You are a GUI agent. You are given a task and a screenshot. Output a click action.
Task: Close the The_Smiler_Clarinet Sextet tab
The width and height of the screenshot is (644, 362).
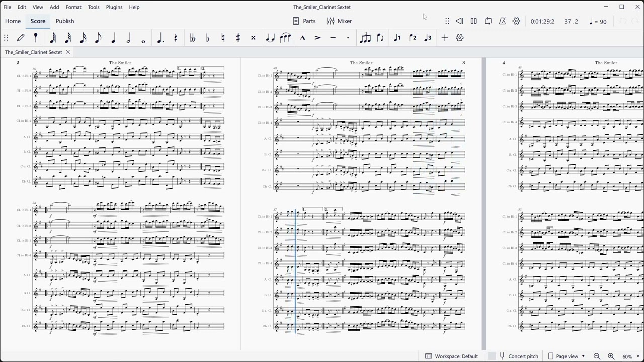(68, 52)
